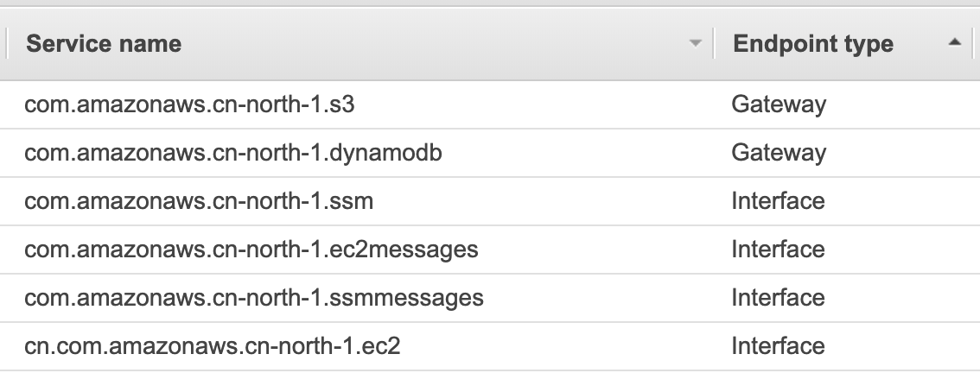
Task: Select the com.amazonaws.cn-north-1.ec2messages service row
Action: click(490, 250)
